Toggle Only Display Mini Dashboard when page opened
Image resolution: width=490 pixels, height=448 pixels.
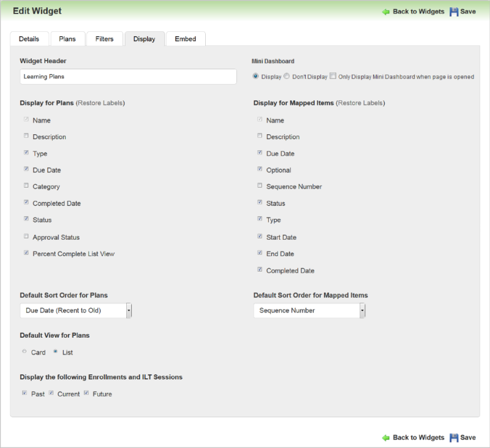click(x=333, y=75)
